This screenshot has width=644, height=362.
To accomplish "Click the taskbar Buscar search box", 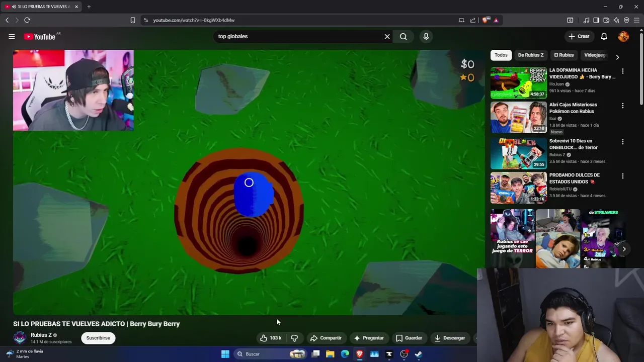I will pyautogui.click(x=271, y=354).
